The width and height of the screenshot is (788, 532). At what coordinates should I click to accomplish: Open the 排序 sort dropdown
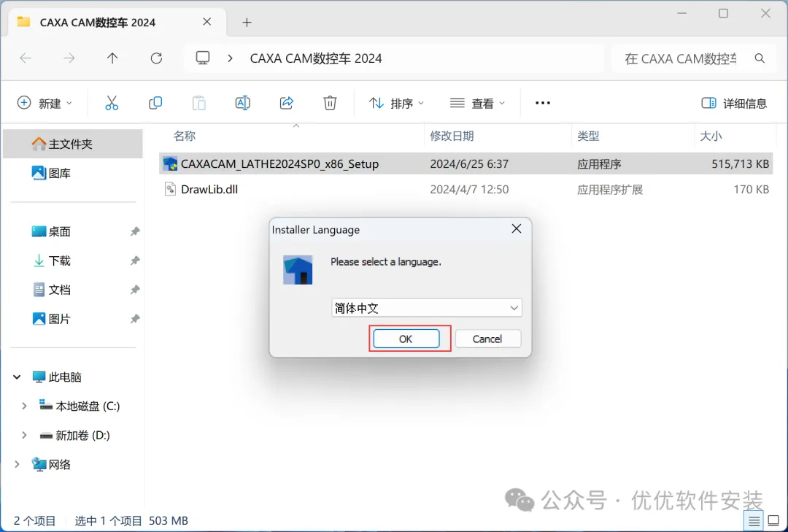[x=396, y=103]
